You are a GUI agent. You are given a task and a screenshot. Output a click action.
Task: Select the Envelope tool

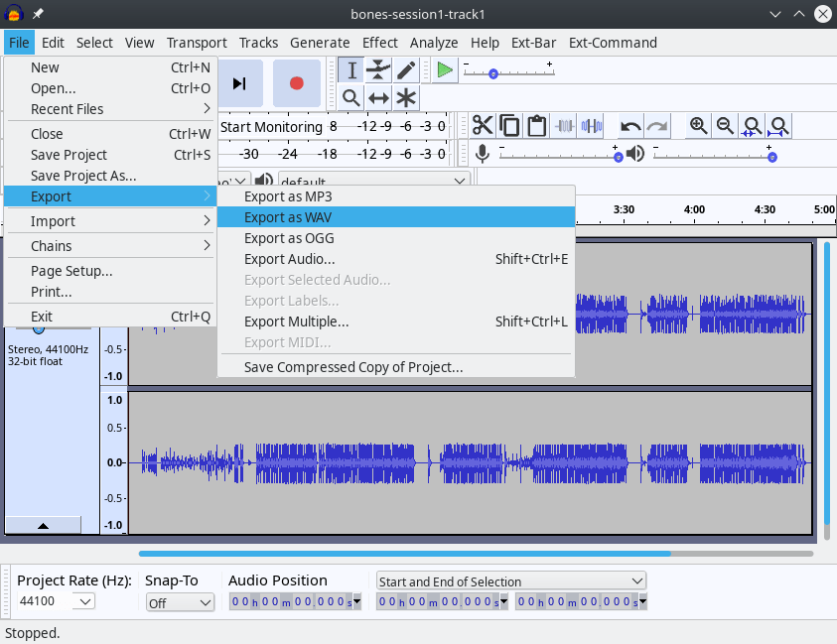click(x=378, y=69)
